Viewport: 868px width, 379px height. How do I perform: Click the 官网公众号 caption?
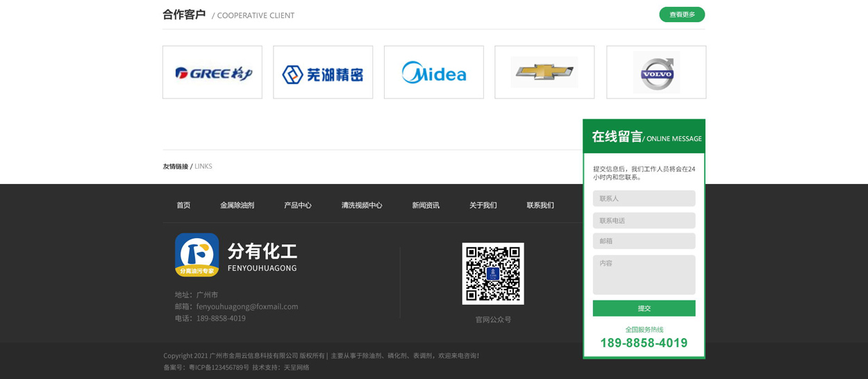point(493,319)
